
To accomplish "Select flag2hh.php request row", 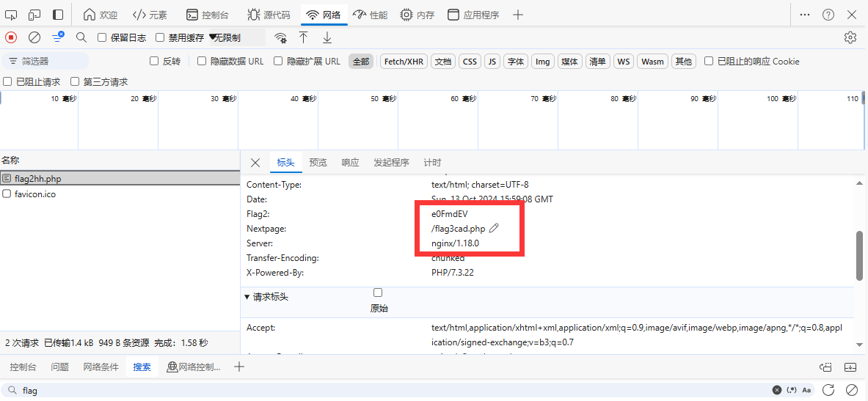I will tap(120, 178).
